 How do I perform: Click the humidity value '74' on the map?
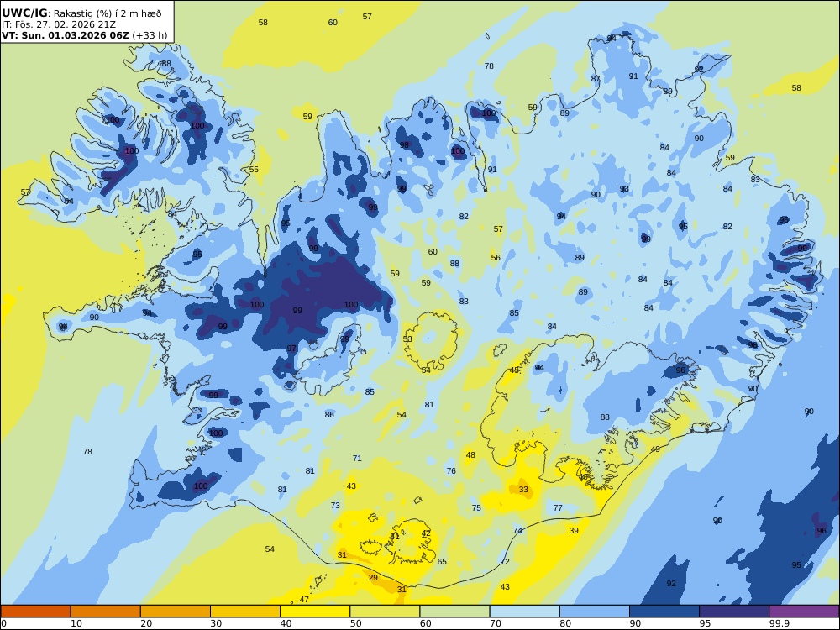[x=517, y=531]
